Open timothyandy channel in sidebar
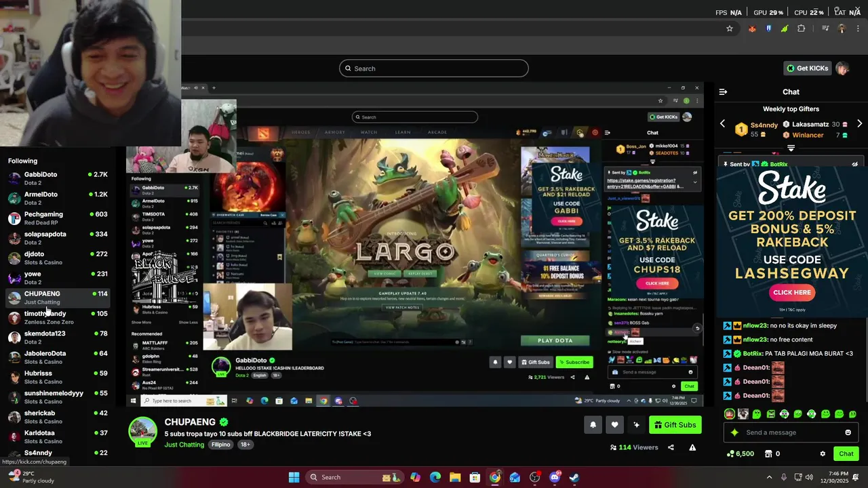Screen dimensions: 868x488 [57, 317]
